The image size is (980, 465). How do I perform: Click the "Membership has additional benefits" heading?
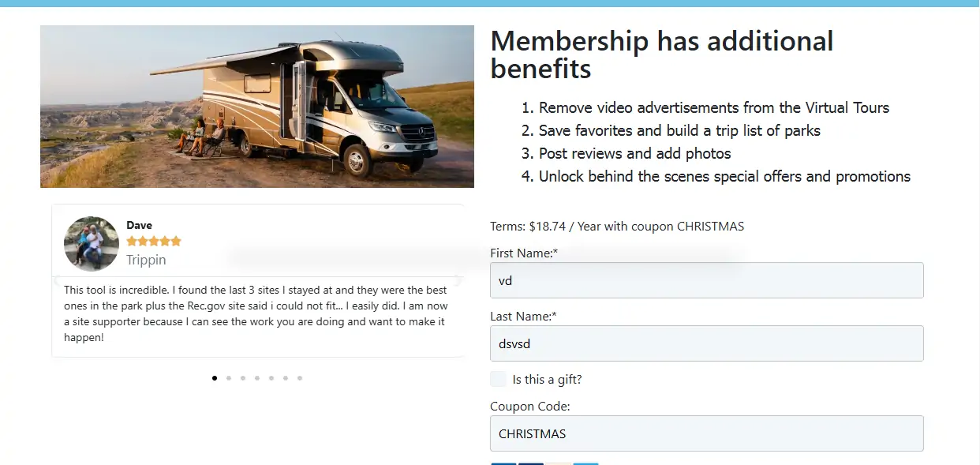[x=662, y=54]
